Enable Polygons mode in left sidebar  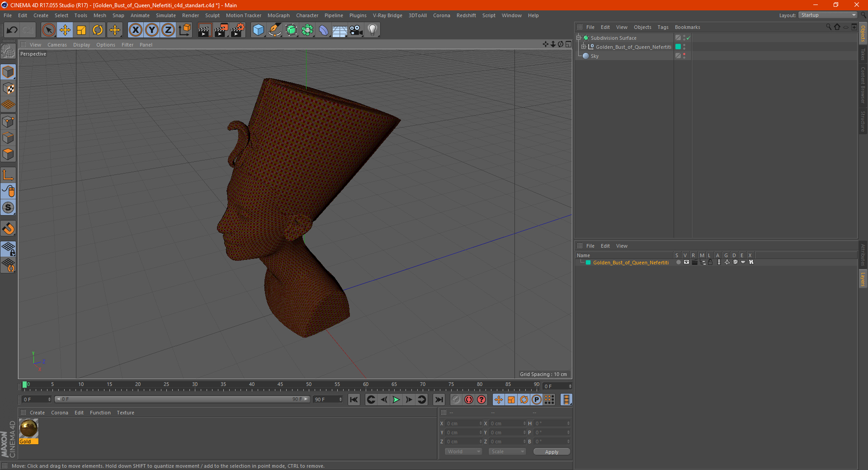tap(8, 154)
